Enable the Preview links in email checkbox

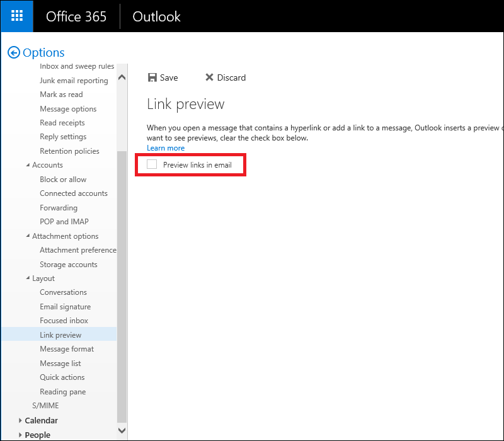[152, 164]
